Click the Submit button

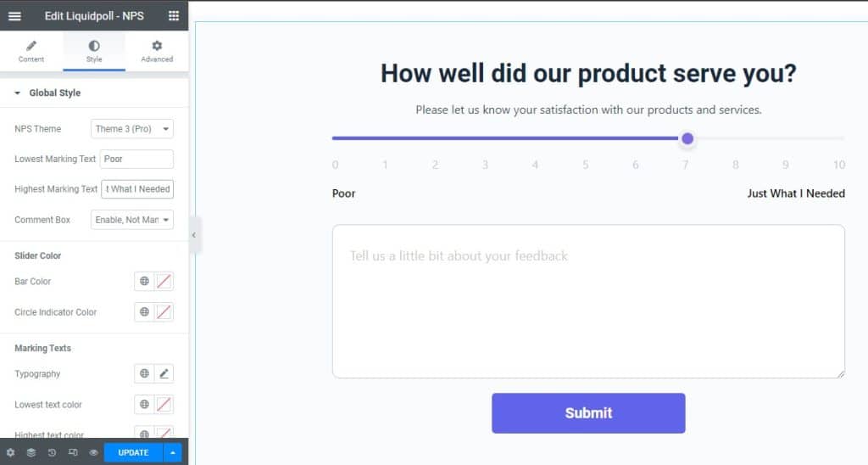point(588,413)
